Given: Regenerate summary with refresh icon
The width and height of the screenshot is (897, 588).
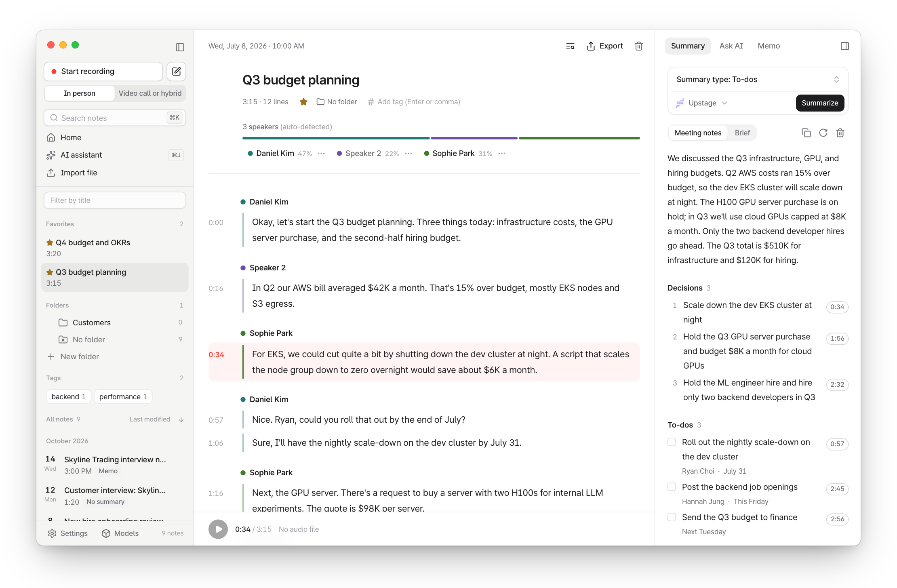Looking at the screenshot, I should pos(823,133).
